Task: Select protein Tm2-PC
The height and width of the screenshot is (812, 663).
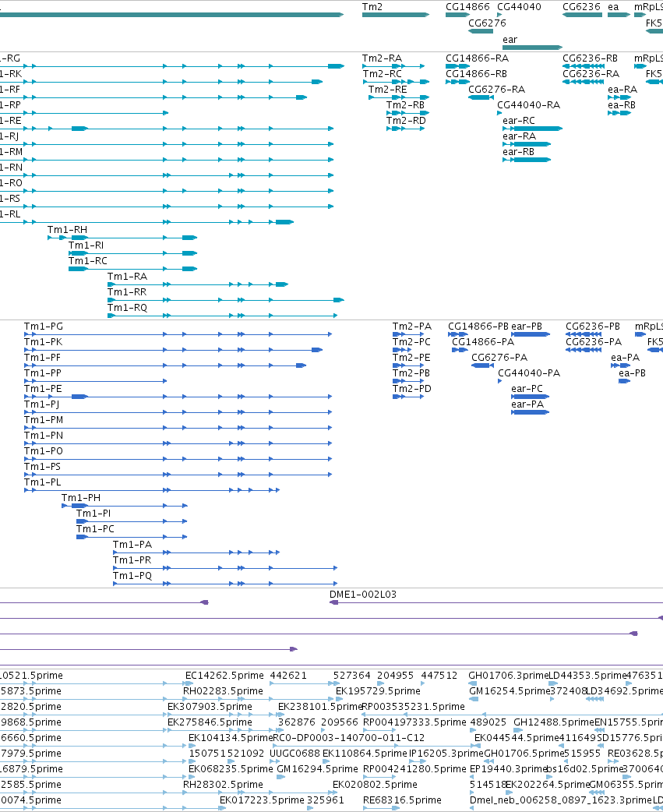Action: [x=402, y=350]
